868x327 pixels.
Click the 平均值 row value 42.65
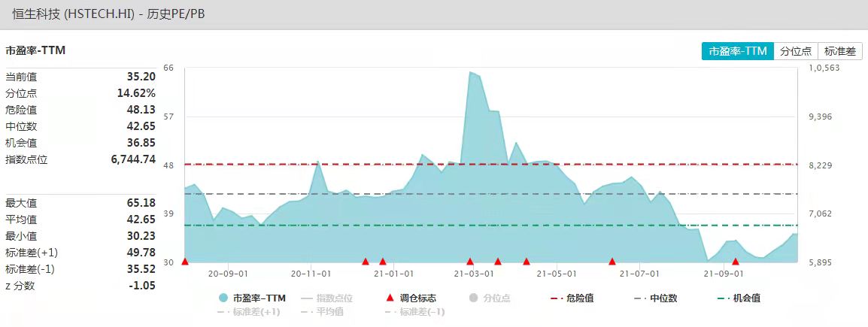pyautogui.click(x=141, y=220)
